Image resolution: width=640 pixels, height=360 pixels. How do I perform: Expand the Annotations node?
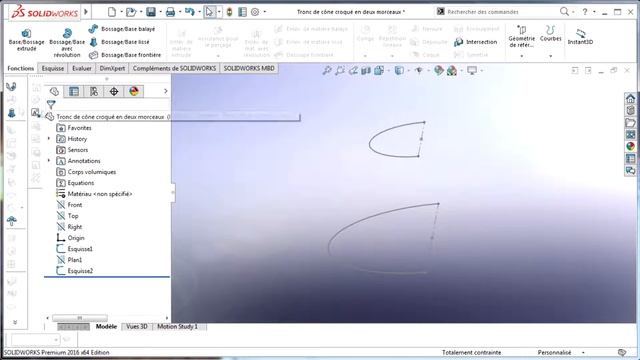click(x=49, y=161)
